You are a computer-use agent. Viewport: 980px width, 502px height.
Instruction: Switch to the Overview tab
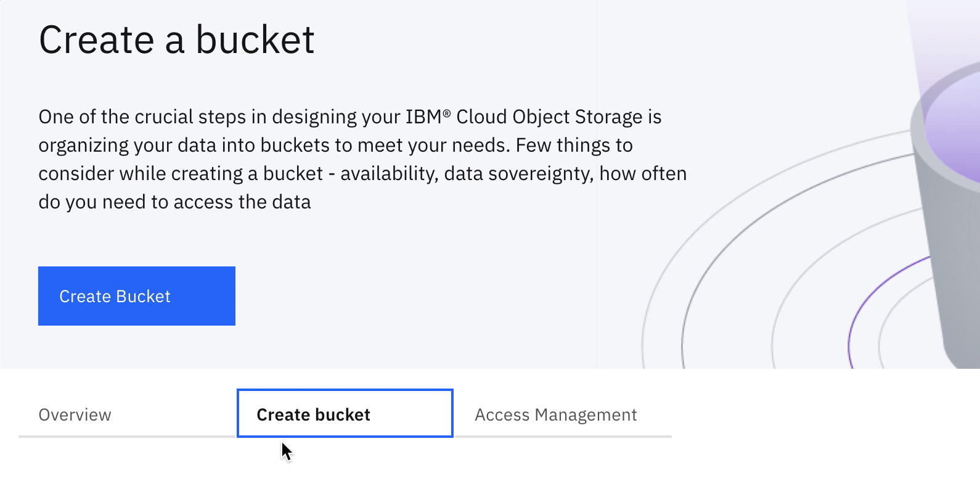click(x=75, y=415)
